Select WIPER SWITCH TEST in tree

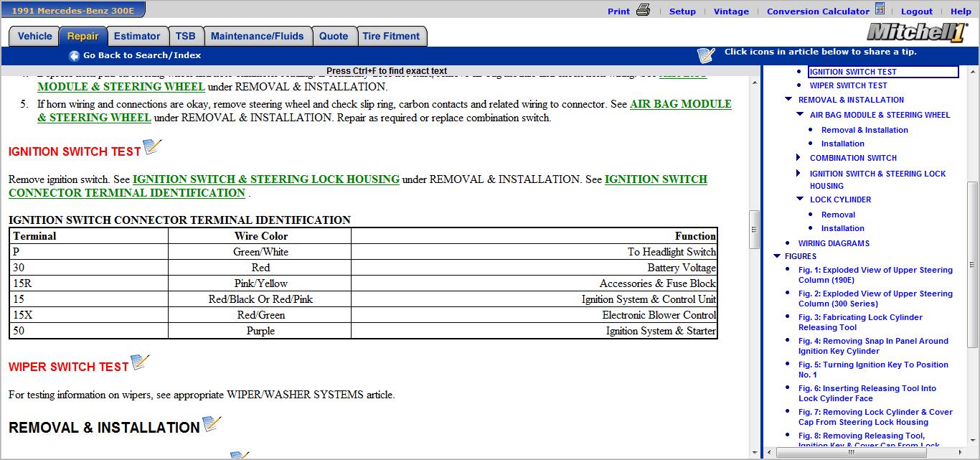(848, 85)
